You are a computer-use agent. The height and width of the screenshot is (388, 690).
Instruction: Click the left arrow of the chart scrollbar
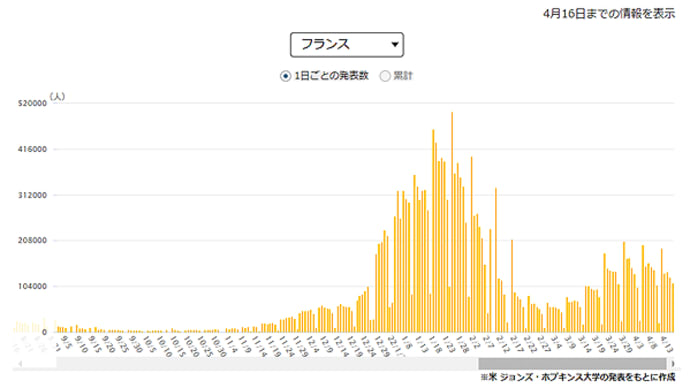pos(20,364)
